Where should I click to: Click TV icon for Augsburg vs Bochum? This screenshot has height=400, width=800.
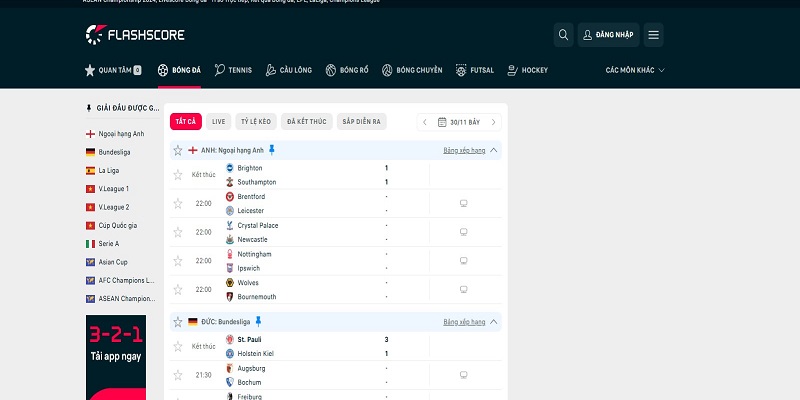(463, 375)
